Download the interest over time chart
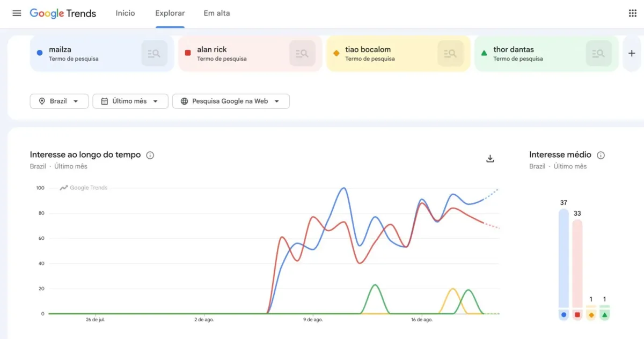Screen dimensions: 644x339 pos(490,158)
